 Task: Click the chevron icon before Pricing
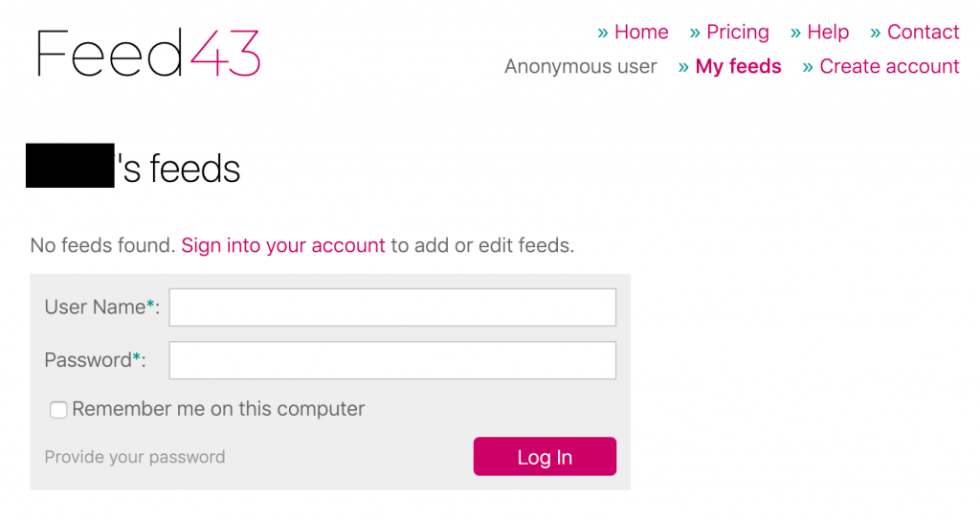(695, 34)
